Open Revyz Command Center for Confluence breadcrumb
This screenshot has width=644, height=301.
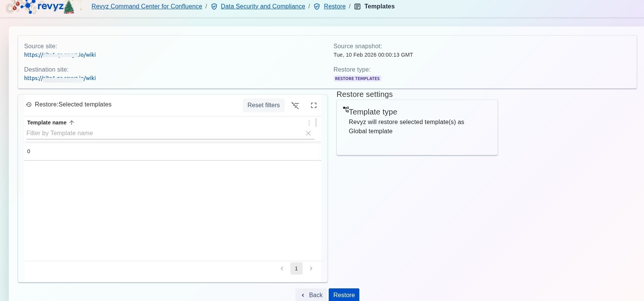[147, 7]
